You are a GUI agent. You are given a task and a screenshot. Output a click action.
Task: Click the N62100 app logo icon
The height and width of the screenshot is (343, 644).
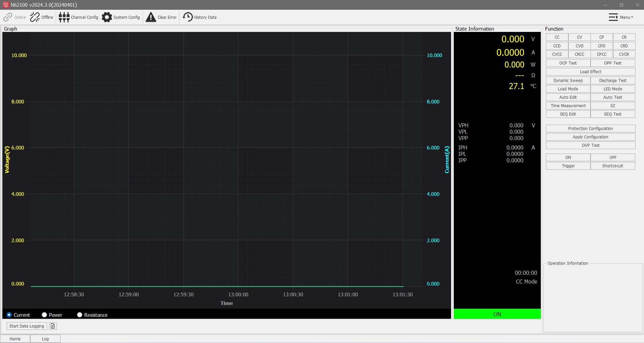[x=6, y=5]
